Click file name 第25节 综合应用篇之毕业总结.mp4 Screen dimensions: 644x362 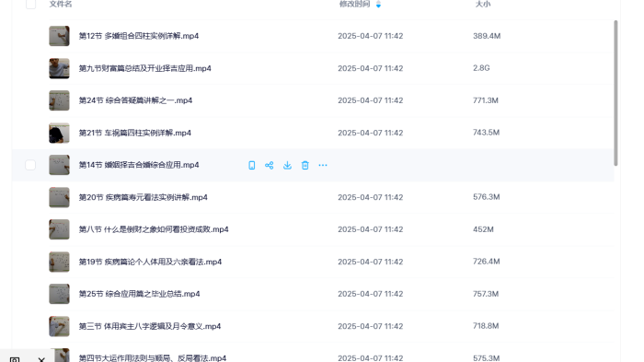[139, 294]
